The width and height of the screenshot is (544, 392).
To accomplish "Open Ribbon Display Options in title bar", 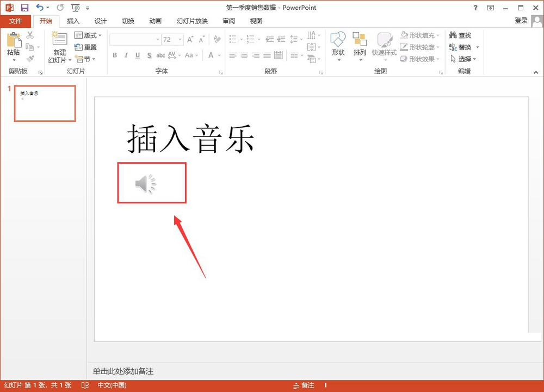I will pyautogui.click(x=490, y=8).
